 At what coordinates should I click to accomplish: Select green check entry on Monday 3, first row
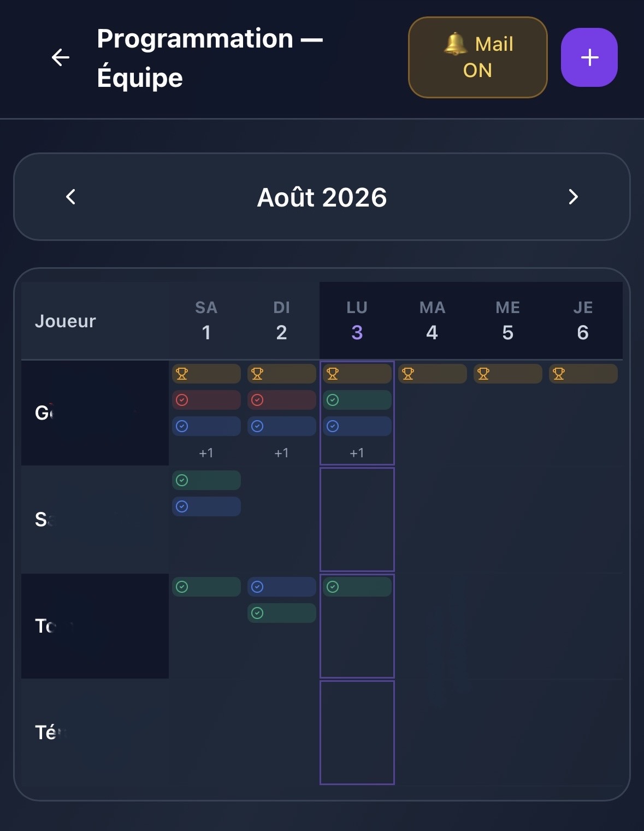pyautogui.click(x=357, y=400)
